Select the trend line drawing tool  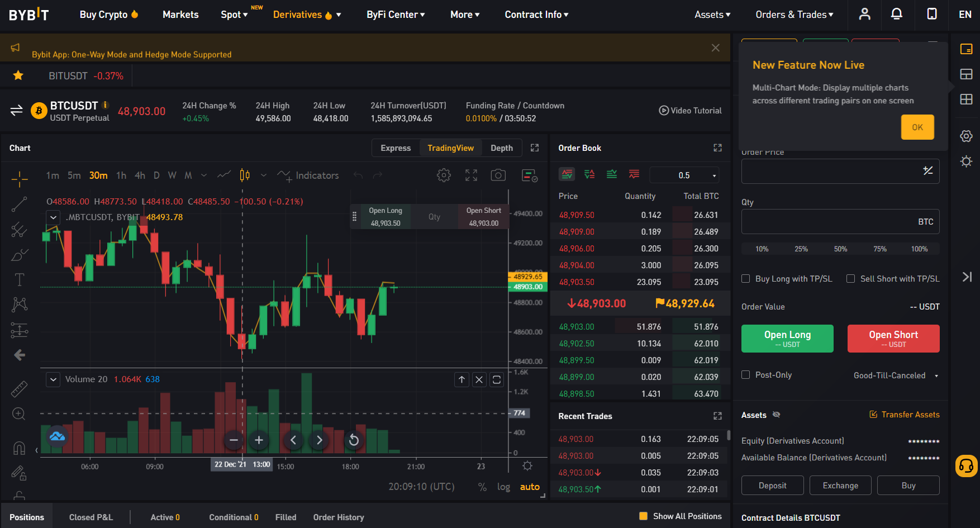pos(20,204)
